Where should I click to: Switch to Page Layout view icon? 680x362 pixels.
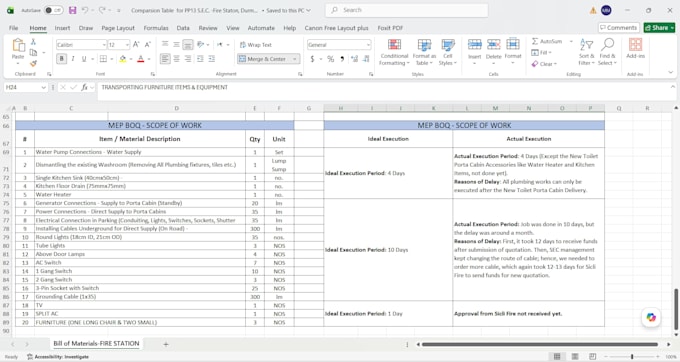pos(575,356)
